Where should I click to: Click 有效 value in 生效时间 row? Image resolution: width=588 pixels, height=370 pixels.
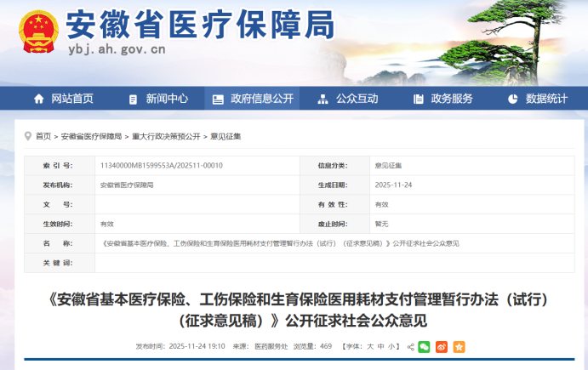pyautogui.click(x=107, y=225)
